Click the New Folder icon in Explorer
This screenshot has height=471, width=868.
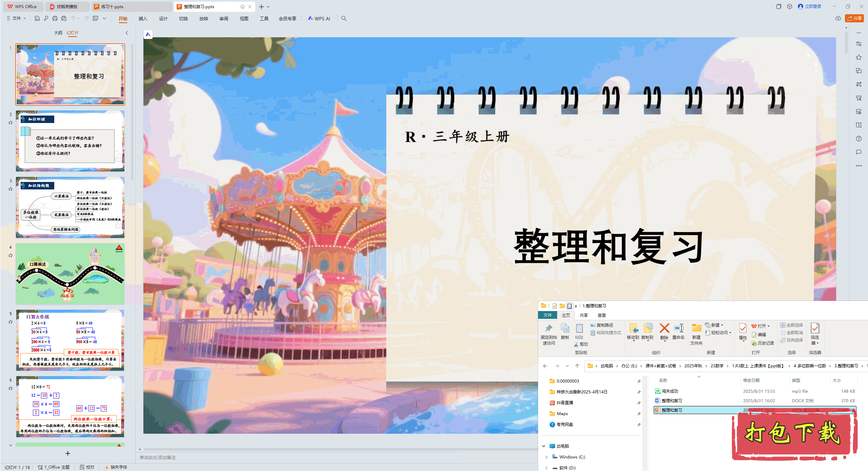click(x=696, y=328)
